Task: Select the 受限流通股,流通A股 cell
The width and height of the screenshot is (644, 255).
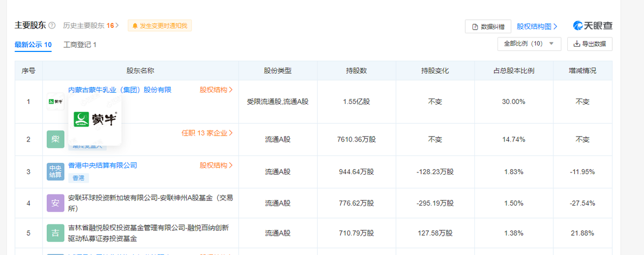Action: tap(278, 101)
